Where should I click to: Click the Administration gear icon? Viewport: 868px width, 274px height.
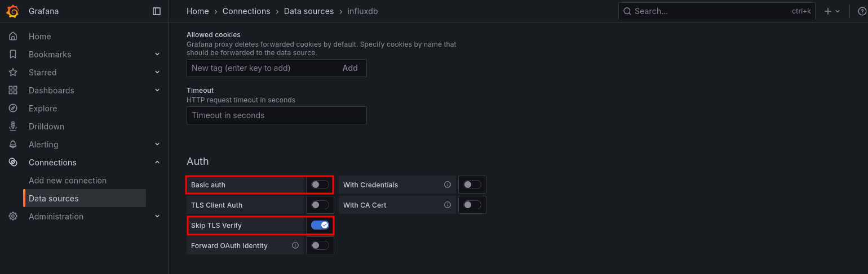click(13, 217)
